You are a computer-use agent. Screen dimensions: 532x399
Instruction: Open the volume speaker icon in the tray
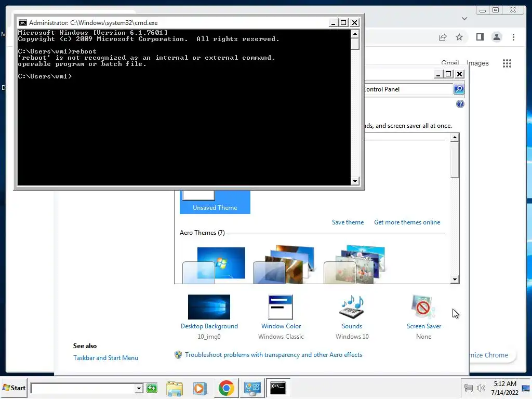481,388
